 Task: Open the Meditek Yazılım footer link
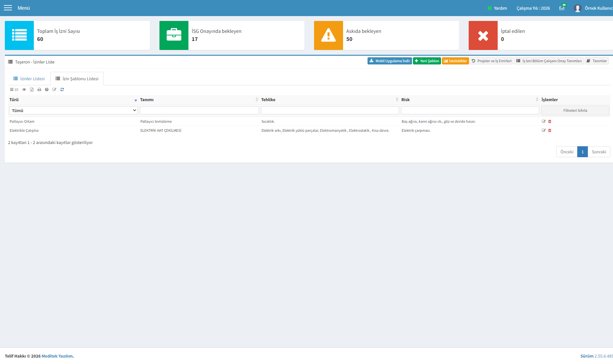pos(57,356)
